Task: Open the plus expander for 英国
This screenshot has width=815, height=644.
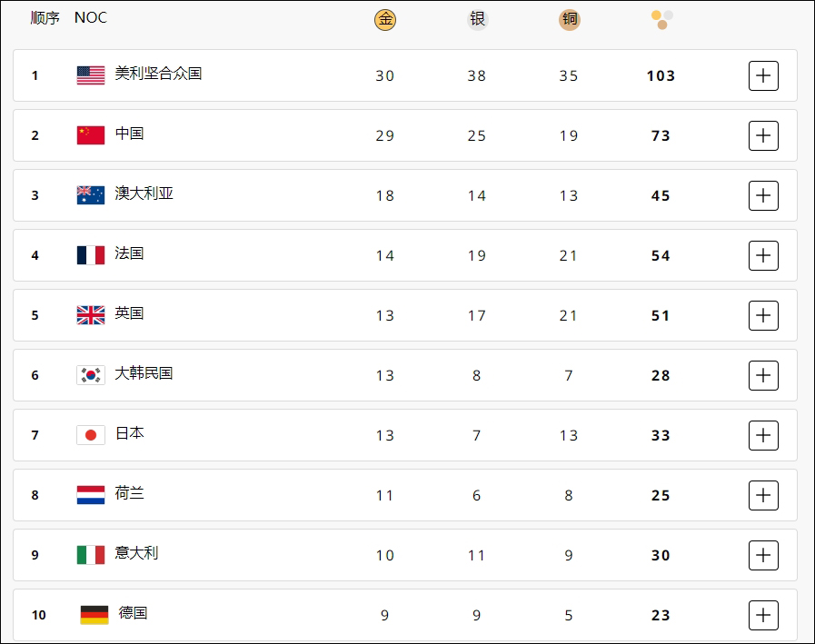Action: click(763, 315)
